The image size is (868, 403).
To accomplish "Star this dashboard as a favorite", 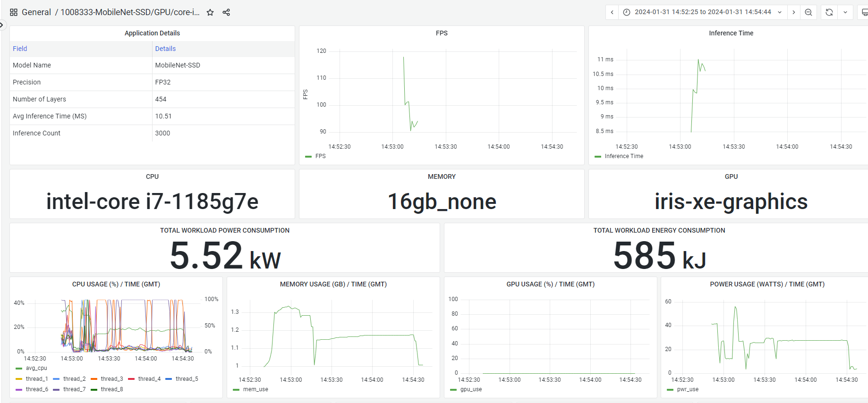I will (x=210, y=13).
